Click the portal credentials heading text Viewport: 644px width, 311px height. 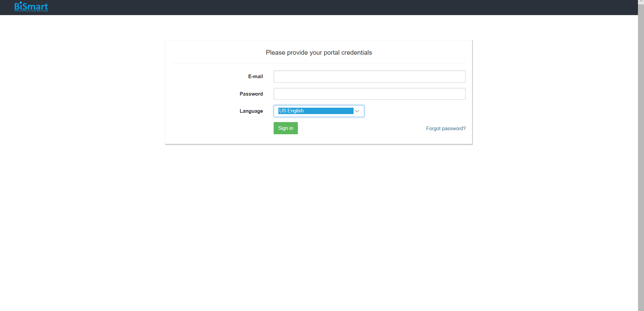pos(319,53)
